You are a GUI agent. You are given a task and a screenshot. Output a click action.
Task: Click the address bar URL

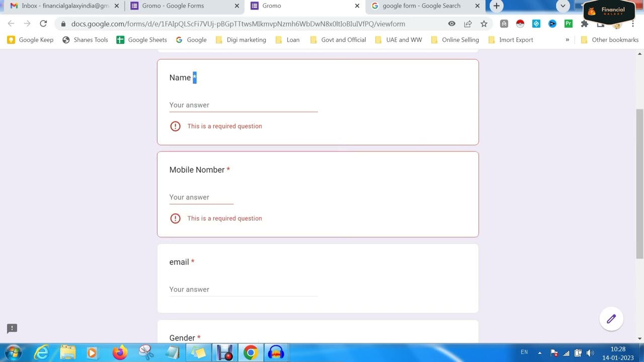click(x=238, y=24)
